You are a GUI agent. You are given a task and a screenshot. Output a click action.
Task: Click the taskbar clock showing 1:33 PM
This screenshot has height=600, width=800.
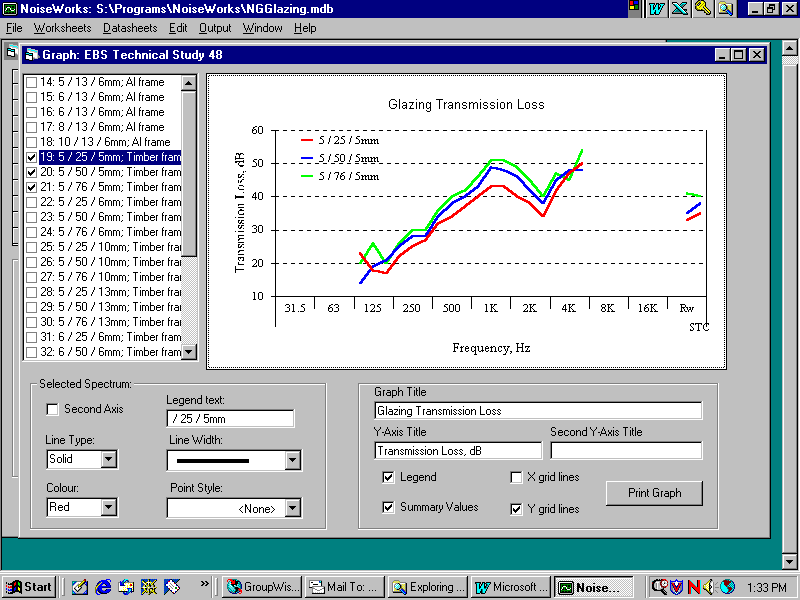pos(767,587)
